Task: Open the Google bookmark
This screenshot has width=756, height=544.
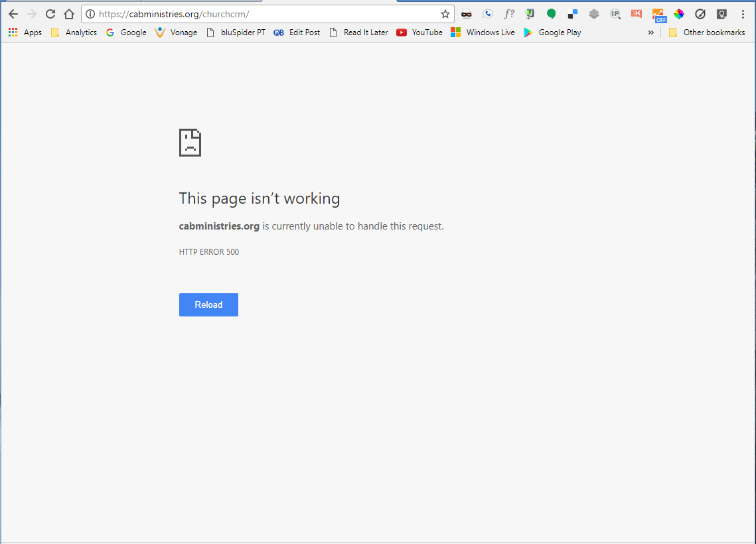Action: (x=126, y=33)
